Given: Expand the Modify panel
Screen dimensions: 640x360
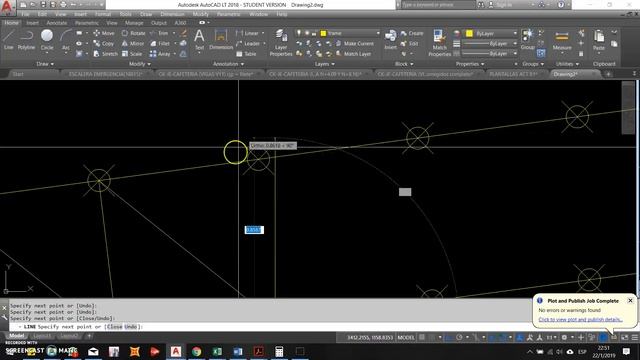Looking at the screenshot, I should [x=140, y=64].
